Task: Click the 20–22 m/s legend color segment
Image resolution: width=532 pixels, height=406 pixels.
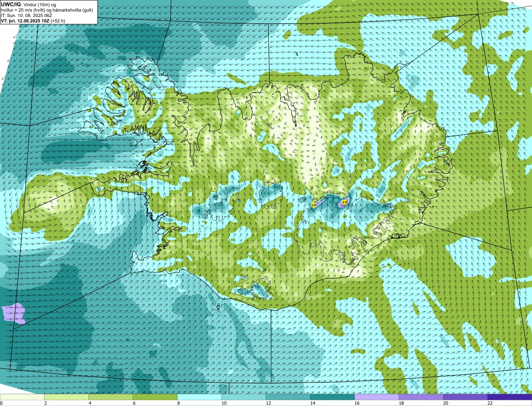Action: coord(465,397)
